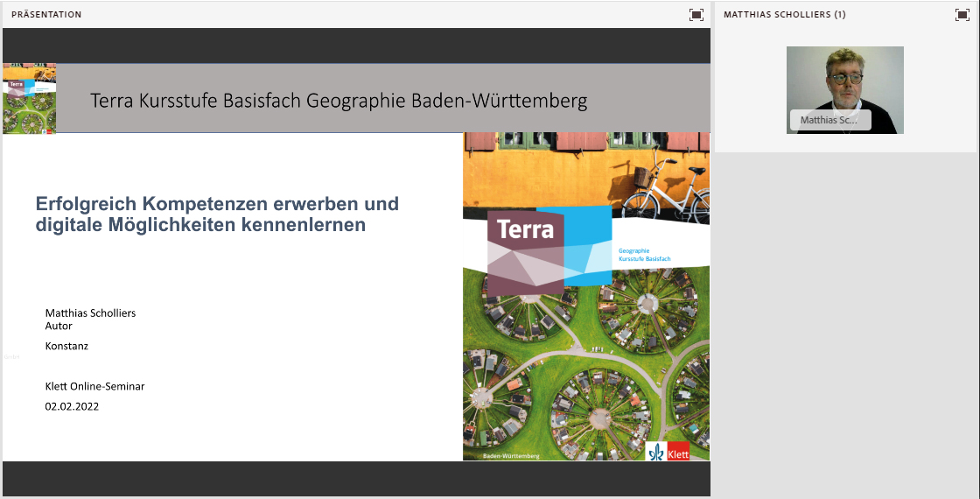Image resolution: width=980 pixels, height=499 pixels.
Task: Click the word 'Autor' on the slide
Action: [x=59, y=326]
